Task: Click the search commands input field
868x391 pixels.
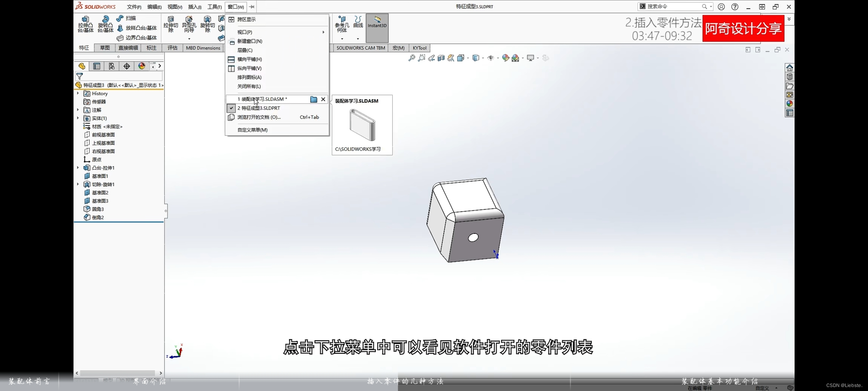Action: [673, 7]
